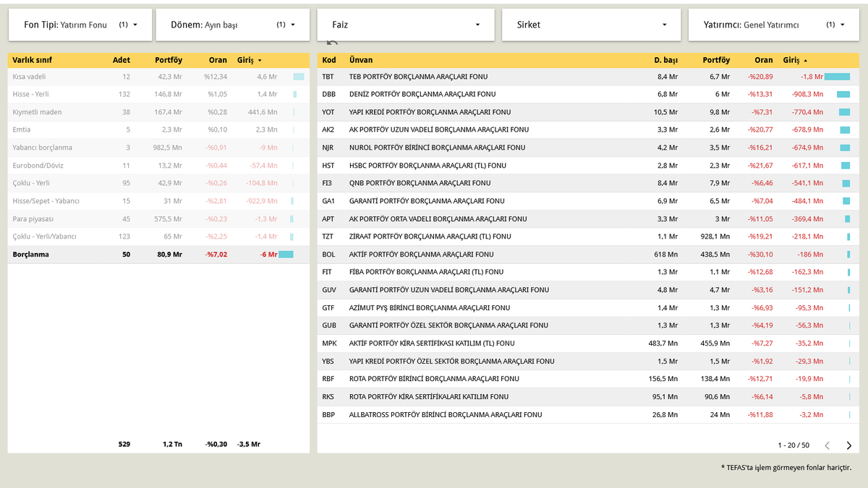Click AKTİF PORTFÖY BORÇLANMA ARAÇLARI FONU
The image size is (868, 488).
click(421, 254)
